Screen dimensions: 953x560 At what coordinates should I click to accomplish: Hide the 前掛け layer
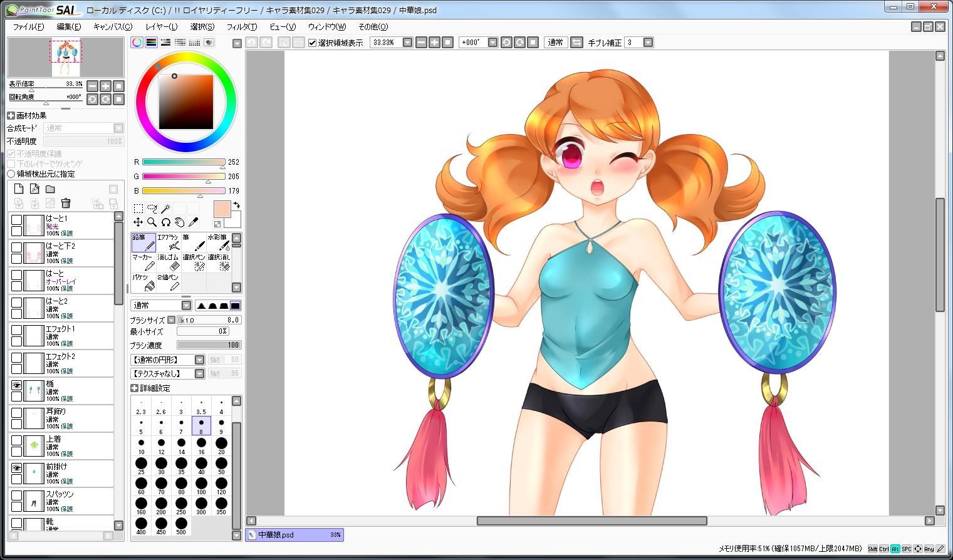(x=17, y=469)
